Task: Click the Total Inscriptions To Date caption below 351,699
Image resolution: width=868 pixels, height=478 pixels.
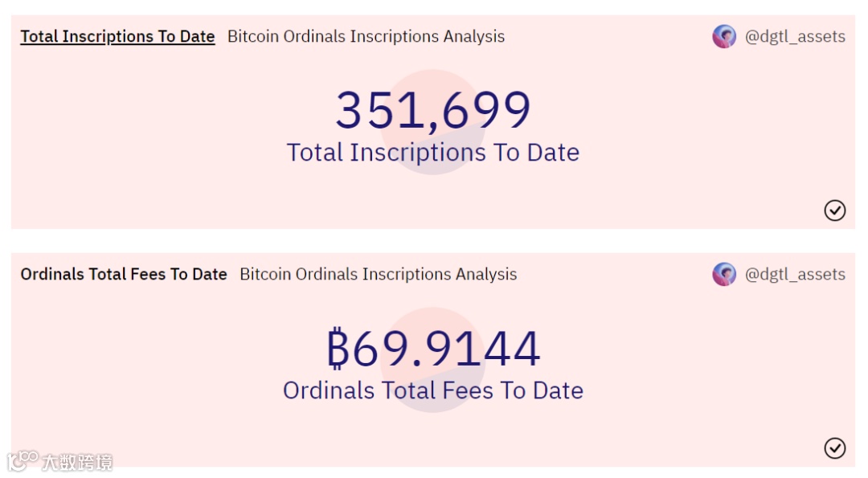Action: (432, 153)
